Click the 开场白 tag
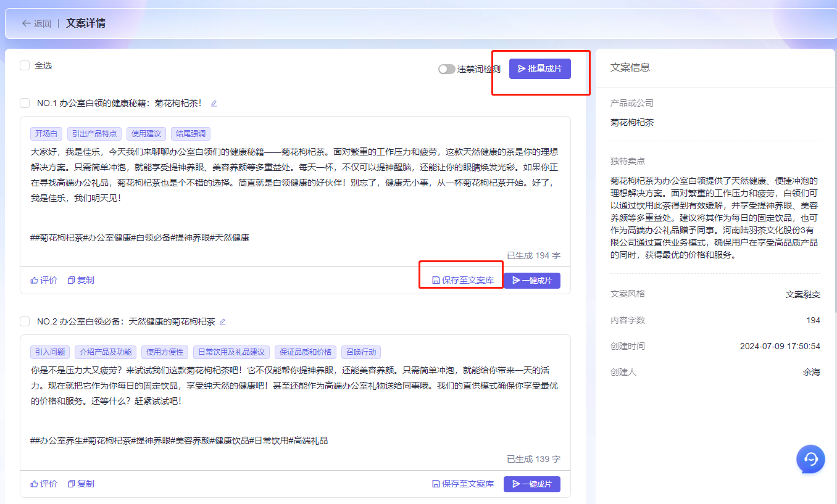Image resolution: width=837 pixels, height=504 pixels. point(46,134)
